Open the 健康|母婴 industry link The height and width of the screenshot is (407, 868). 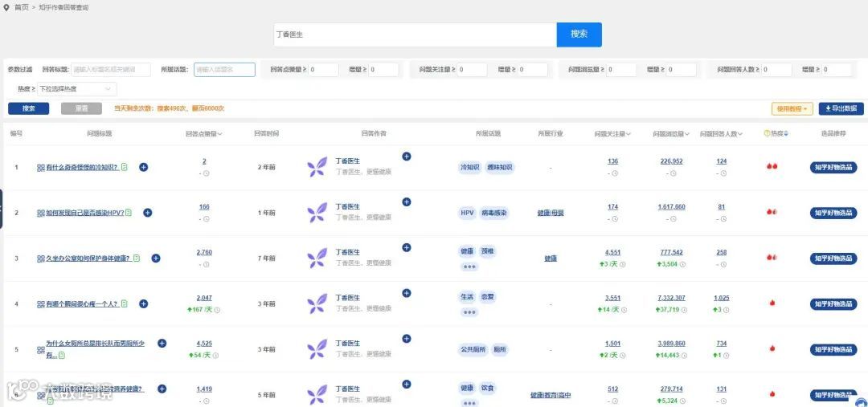(551, 213)
